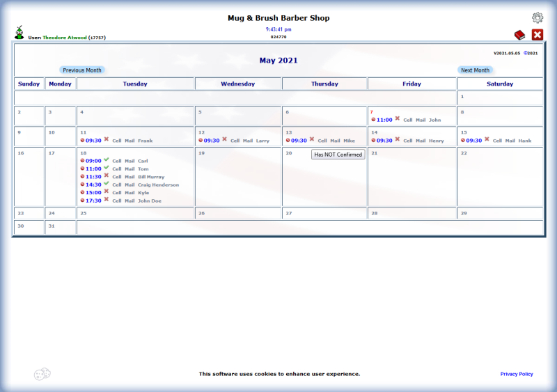Toggle not-confirmed X for Bill Murray's appointment
This screenshot has width=557, height=392.
tap(107, 175)
